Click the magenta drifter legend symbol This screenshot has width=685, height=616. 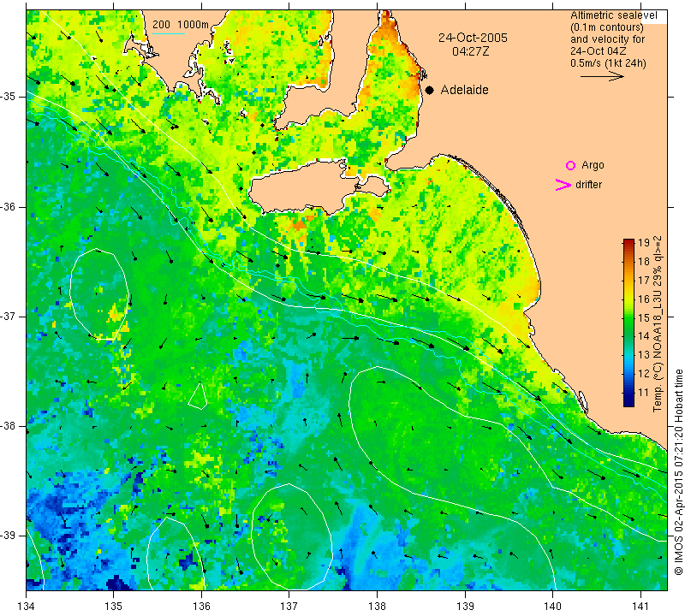(563, 185)
